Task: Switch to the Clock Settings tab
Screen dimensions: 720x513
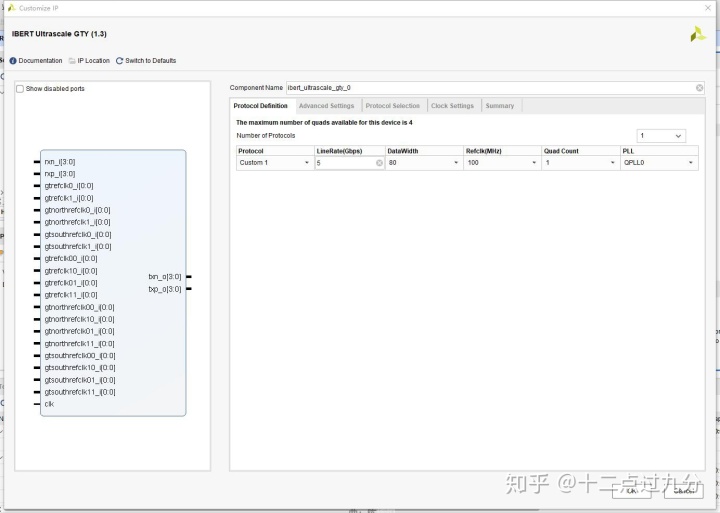Action: [452, 106]
